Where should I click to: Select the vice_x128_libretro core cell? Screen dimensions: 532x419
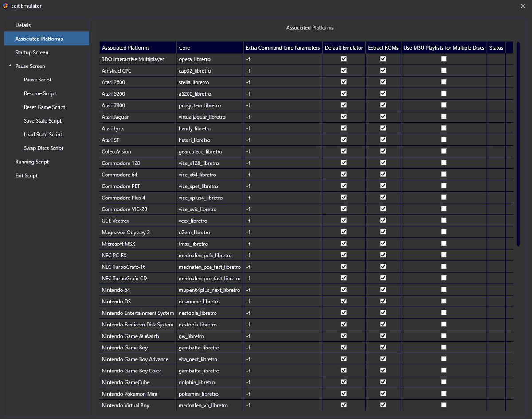[210, 163]
